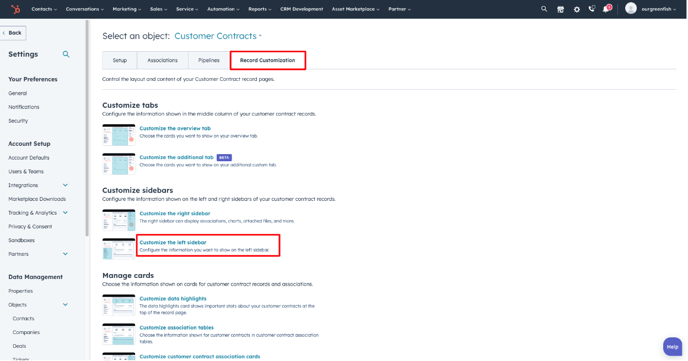Open Sandboxes settings

click(x=22, y=240)
